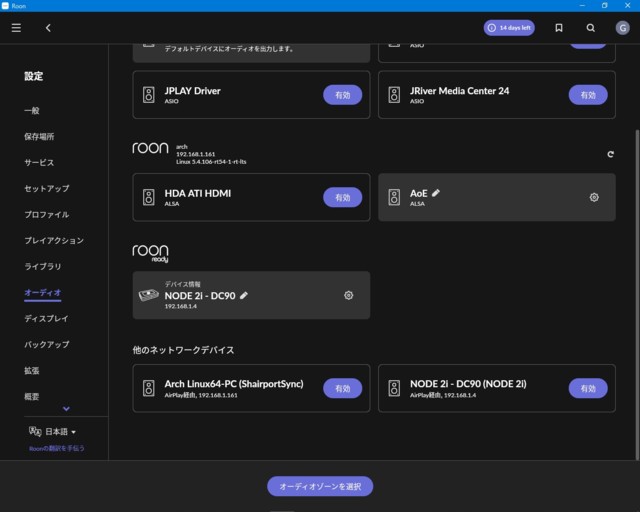Refresh the arch Roon device list
The image size is (640, 512).
(x=610, y=154)
